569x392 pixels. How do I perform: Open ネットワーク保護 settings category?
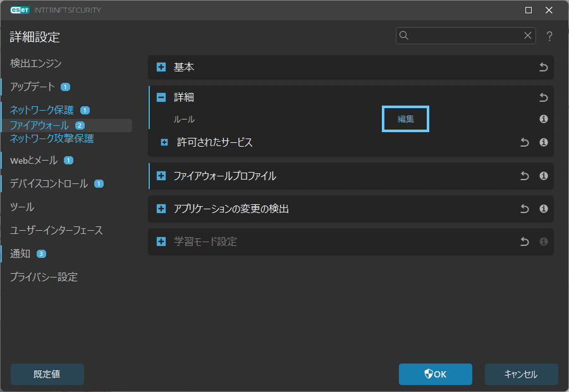pyautogui.click(x=42, y=110)
